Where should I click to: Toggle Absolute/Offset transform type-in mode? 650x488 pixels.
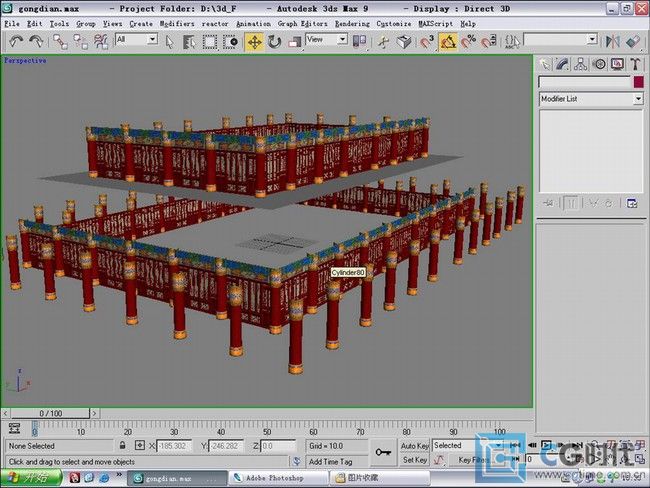pyautogui.click(x=140, y=446)
